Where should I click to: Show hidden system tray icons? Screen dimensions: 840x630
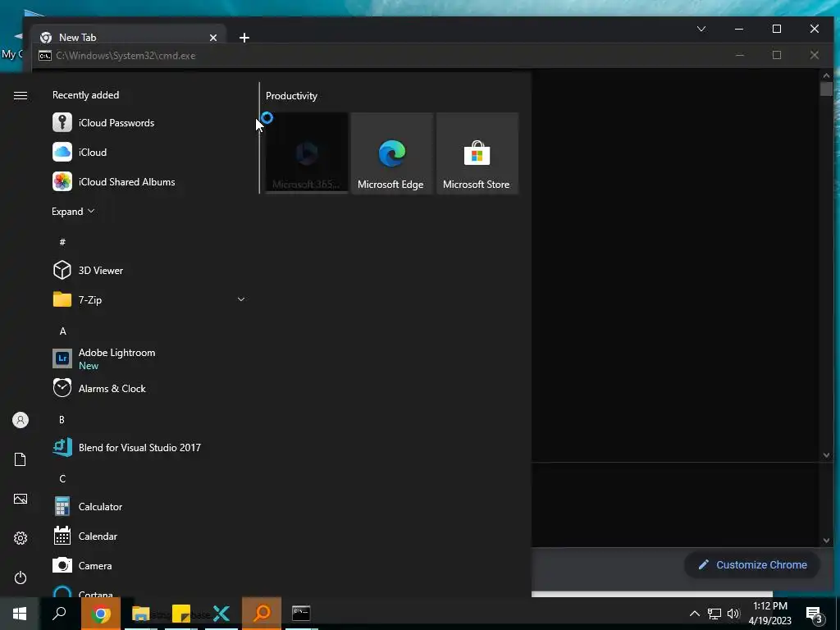pos(694,614)
